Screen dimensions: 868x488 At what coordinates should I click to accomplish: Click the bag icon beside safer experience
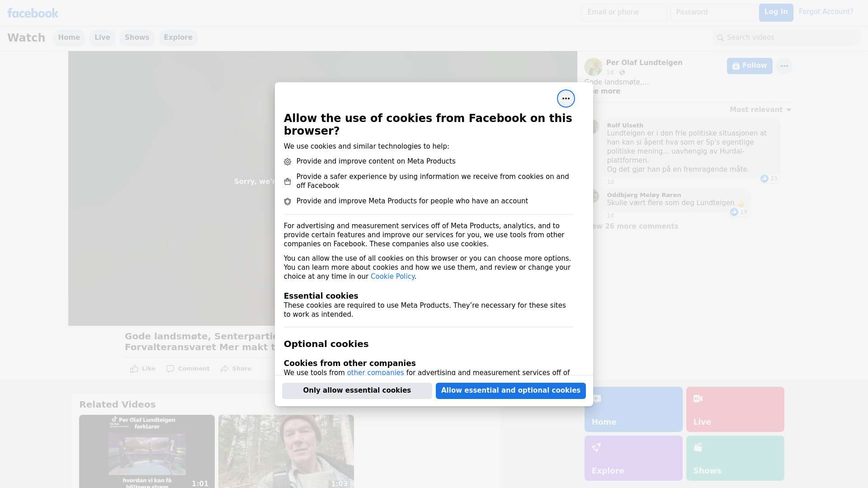pos(288,182)
